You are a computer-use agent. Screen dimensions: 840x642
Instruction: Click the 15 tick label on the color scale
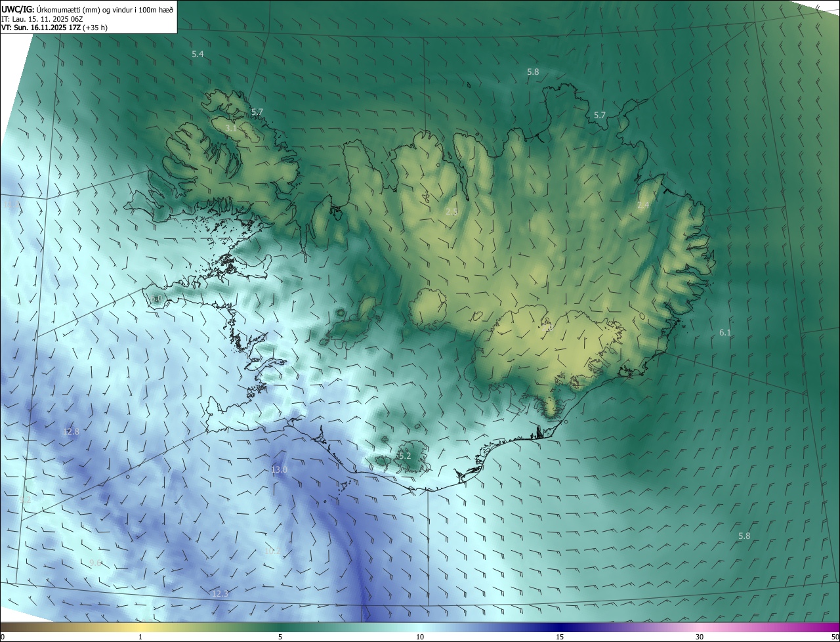(x=560, y=637)
